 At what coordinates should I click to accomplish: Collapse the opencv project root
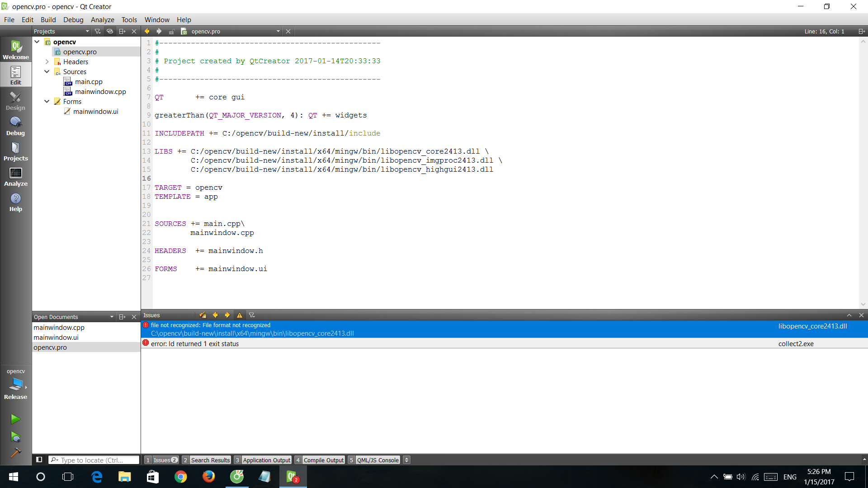[37, 42]
